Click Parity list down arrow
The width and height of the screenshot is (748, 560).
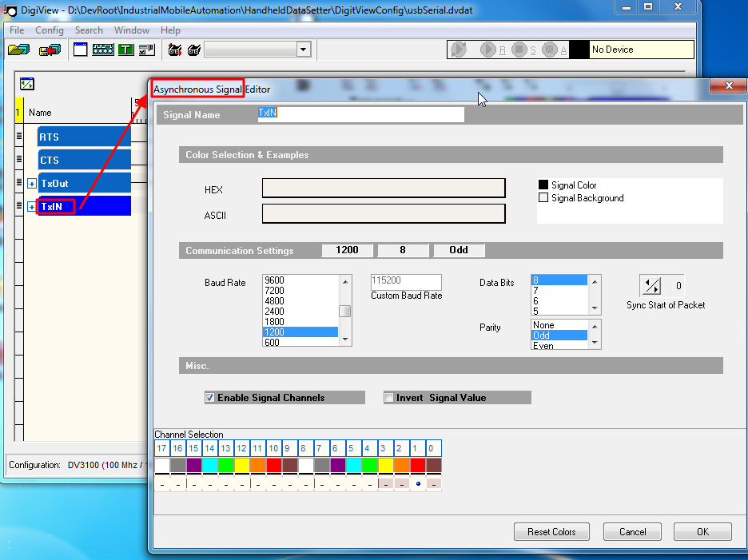[595, 342]
